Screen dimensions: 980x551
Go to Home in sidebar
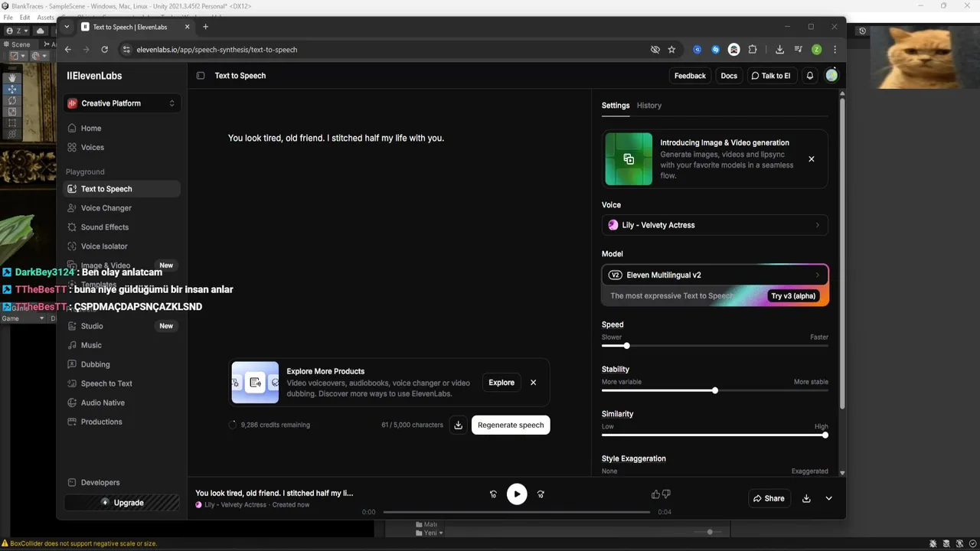122,129
